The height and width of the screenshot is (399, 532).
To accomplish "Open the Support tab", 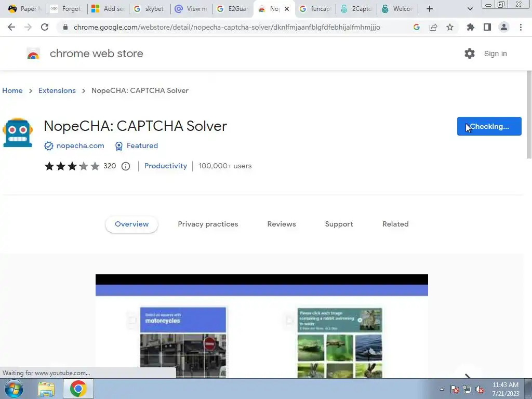I will click(x=339, y=224).
